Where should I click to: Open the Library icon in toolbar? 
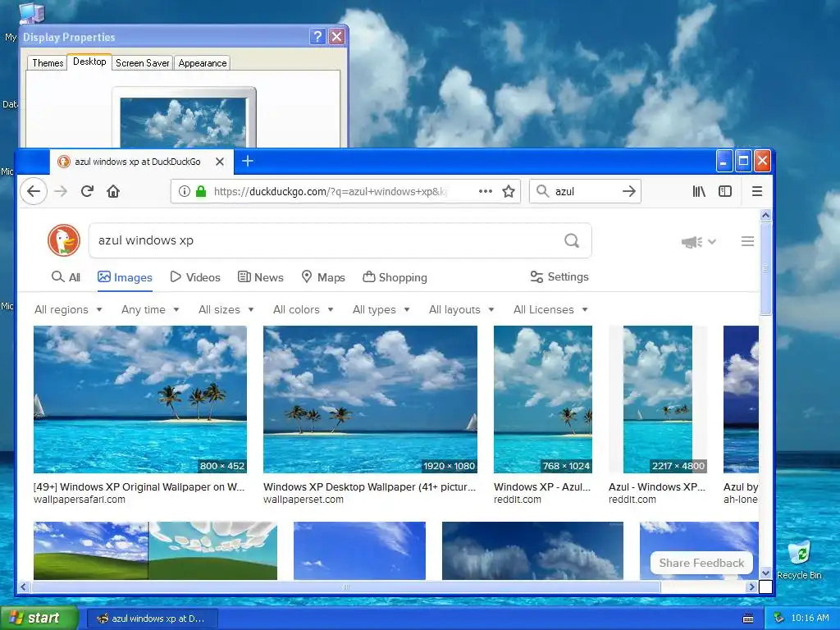[x=699, y=191]
